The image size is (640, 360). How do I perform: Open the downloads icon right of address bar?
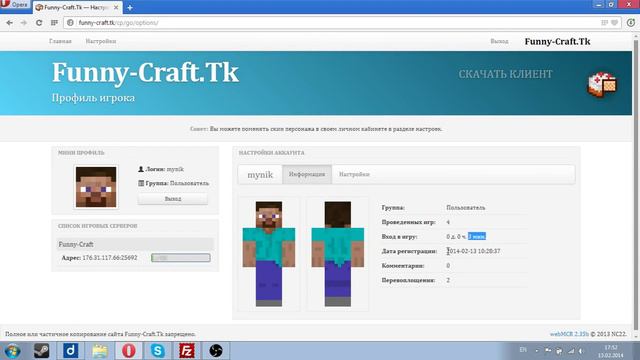pos(631,23)
